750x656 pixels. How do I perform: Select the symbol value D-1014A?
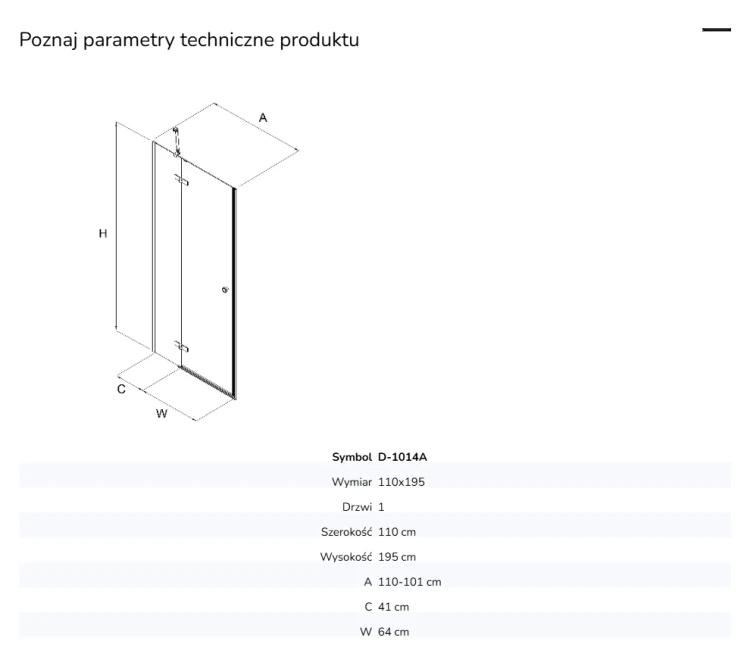click(402, 457)
